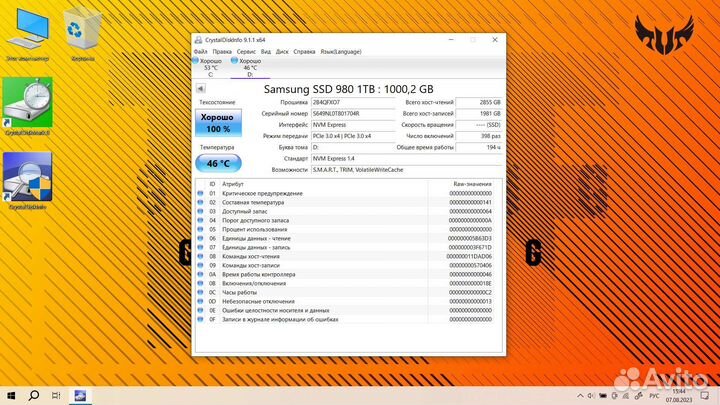
Task: Click the ID column header
Action: point(212,184)
